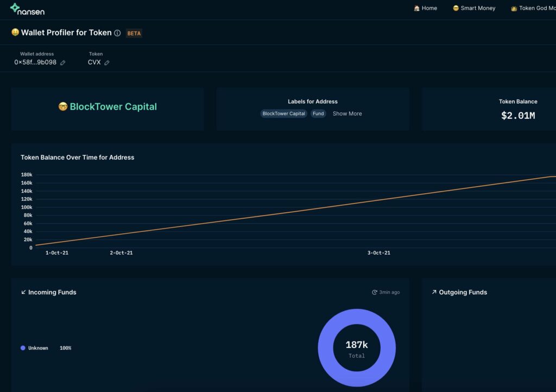
Task: Open the Home menu item
Action: click(x=425, y=8)
